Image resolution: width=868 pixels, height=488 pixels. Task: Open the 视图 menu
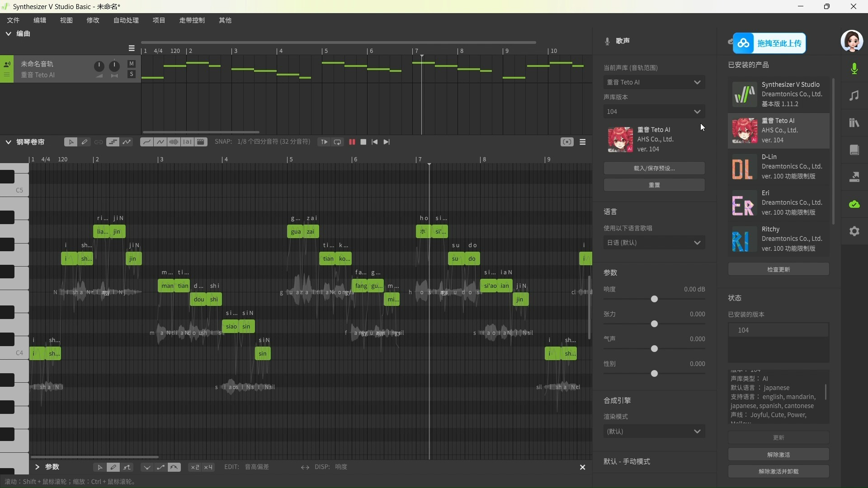[x=66, y=20]
